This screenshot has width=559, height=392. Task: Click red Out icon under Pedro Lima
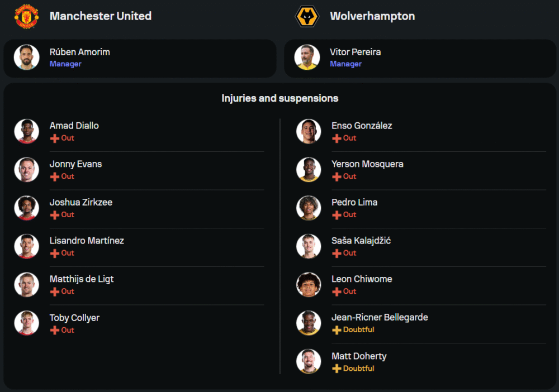[337, 215]
